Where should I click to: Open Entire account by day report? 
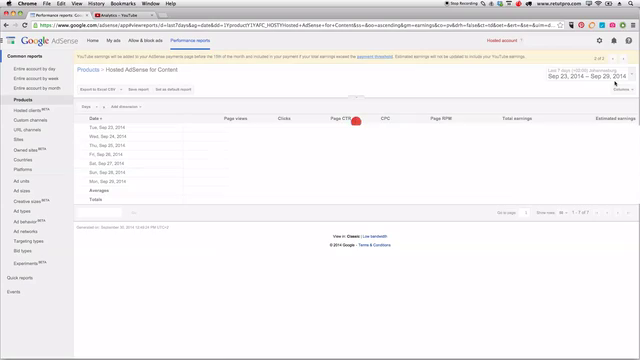(x=34, y=69)
